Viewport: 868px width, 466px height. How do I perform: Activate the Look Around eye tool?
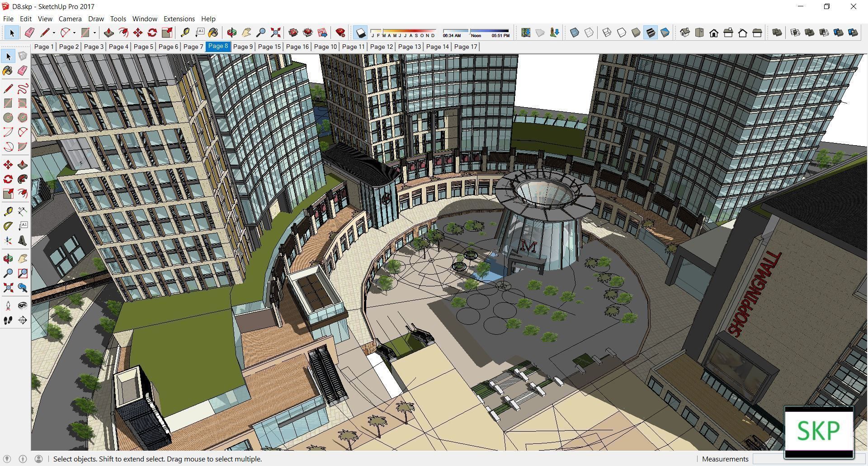[x=23, y=305]
